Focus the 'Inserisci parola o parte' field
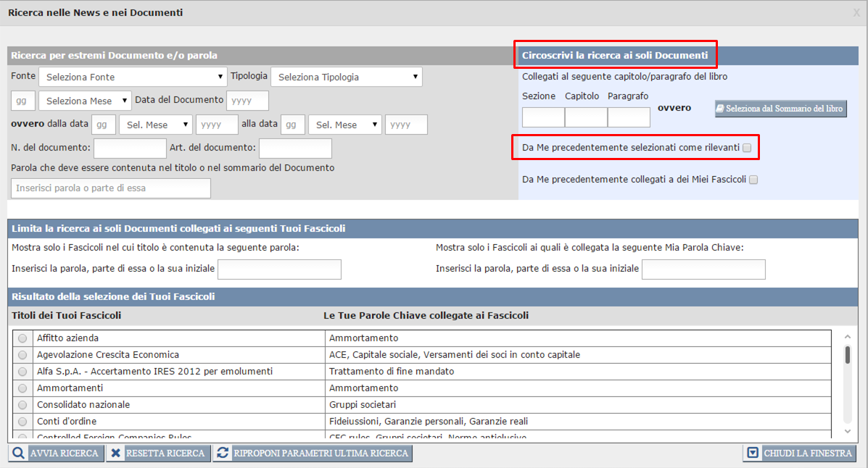Screen dimensions: 868x468 (x=111, y=188)
